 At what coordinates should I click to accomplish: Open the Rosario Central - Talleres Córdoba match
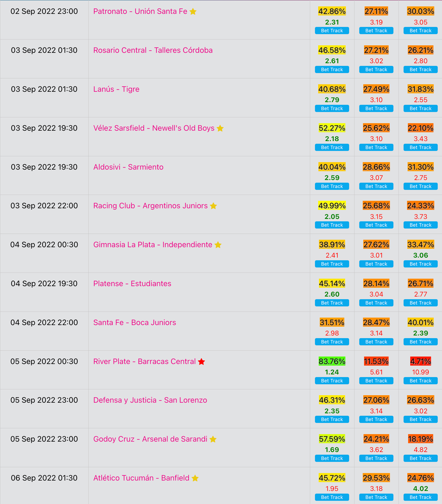tap(153, 50)
